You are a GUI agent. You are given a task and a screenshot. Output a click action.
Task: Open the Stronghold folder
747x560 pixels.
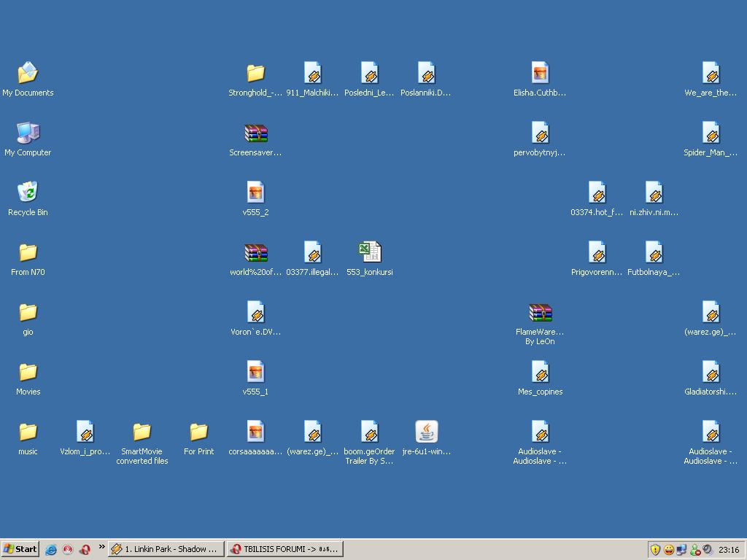(255, 73)
